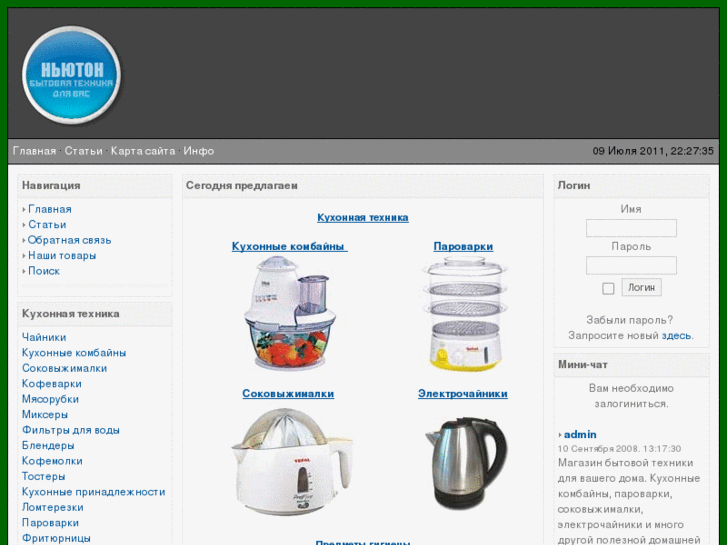Open the Кофемолки category
727x545 pixels.
click(x=52, y=461)
